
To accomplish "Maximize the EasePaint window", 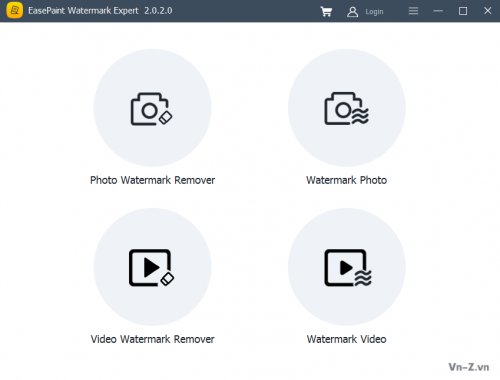I will tap(463, 11).
